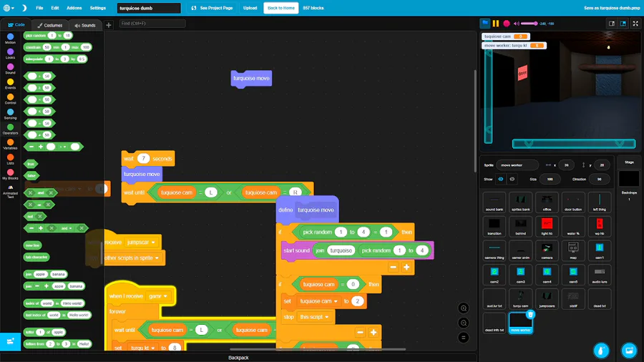Select the Operators block category

[10, 129]
